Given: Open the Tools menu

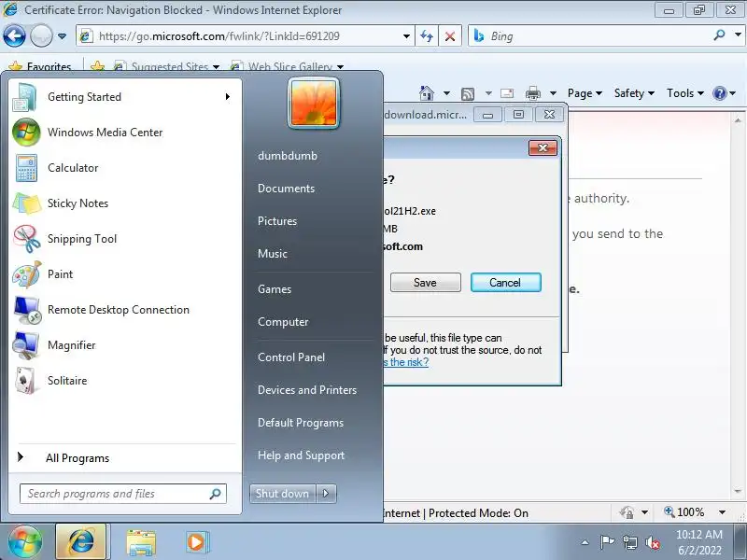Looking at the screenshot, I should click(x=685, y=93).
